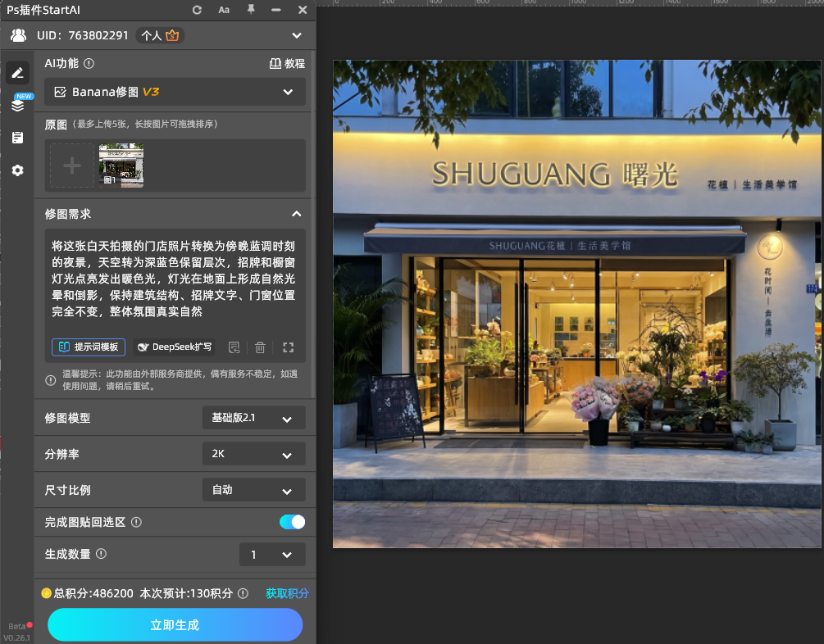Viewport: 824px width, 644px height.
Task: Pin the StartAI plugin panel
Action: tap(251, 10)
